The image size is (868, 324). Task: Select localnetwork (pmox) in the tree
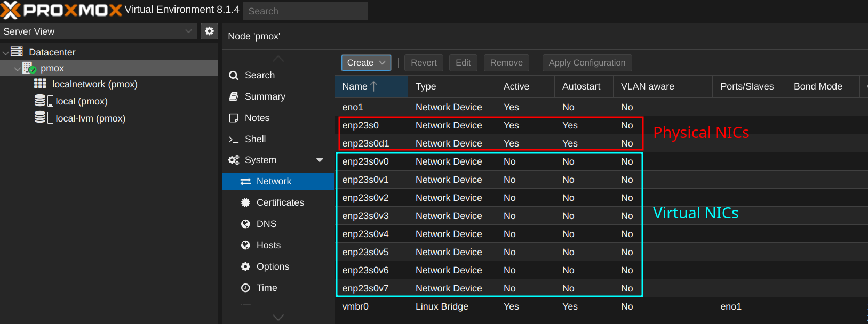tap(109, 84)
